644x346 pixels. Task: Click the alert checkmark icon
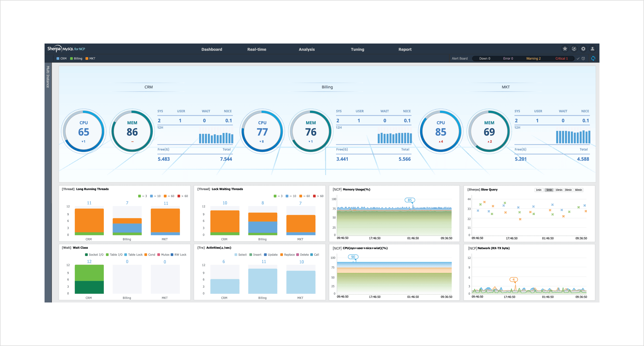click(x=578, y=59)
